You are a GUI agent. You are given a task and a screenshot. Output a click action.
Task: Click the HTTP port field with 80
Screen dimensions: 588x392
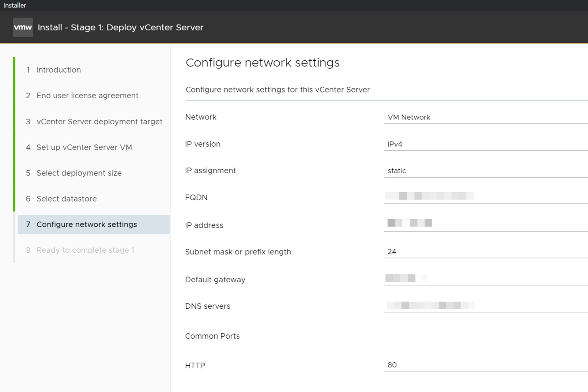pos(486,365)
